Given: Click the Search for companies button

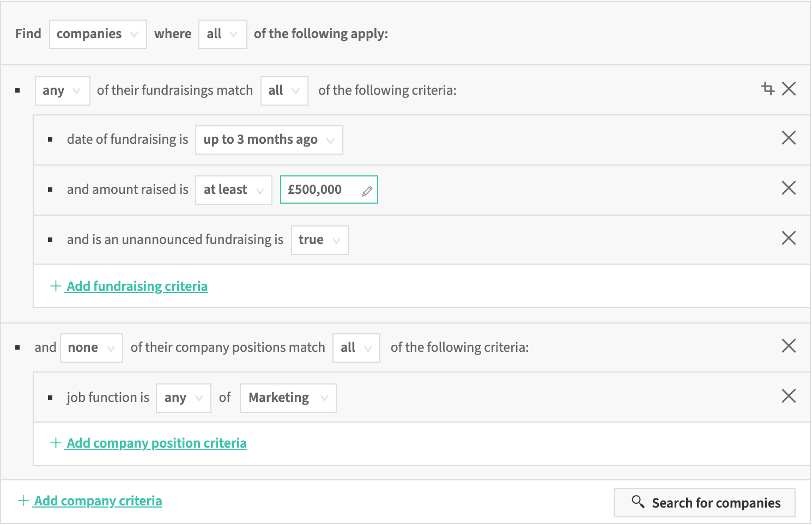Looking at the screenshot, I should click(x=705, y=503).
